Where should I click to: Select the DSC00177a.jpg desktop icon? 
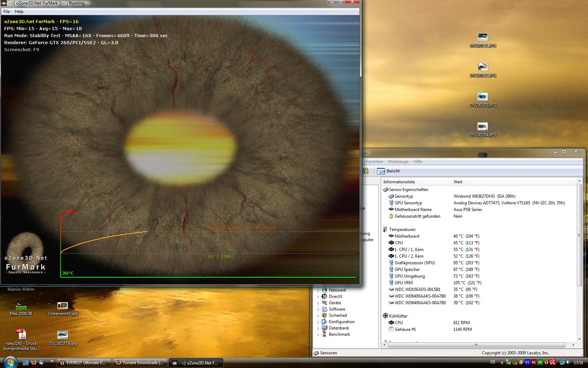[x=63, y=338]
